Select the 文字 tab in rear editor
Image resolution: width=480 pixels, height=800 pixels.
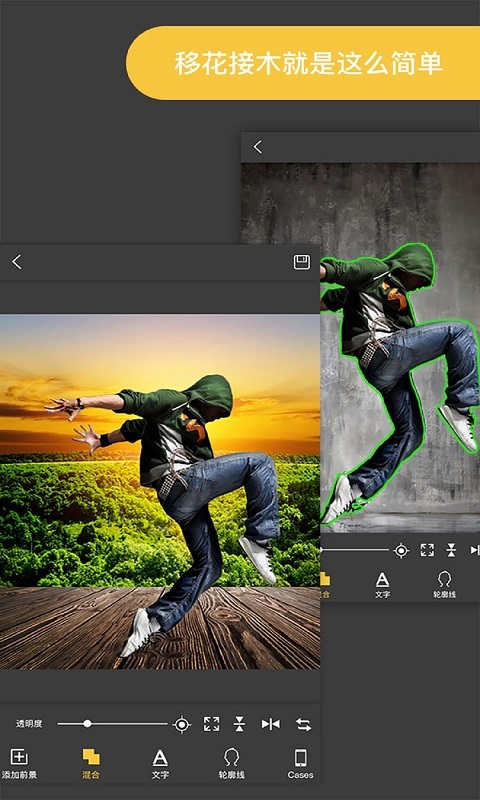pos(382,585)
